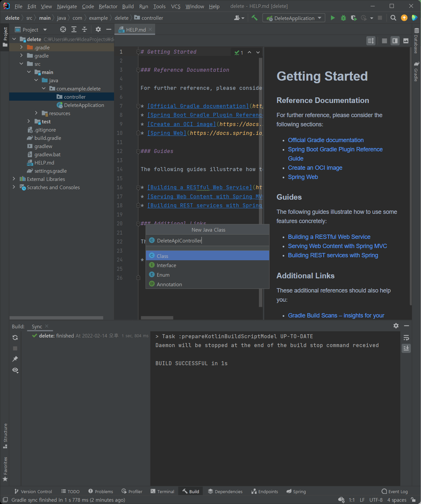Expand the .gradle folder

(x=21, y=47)
